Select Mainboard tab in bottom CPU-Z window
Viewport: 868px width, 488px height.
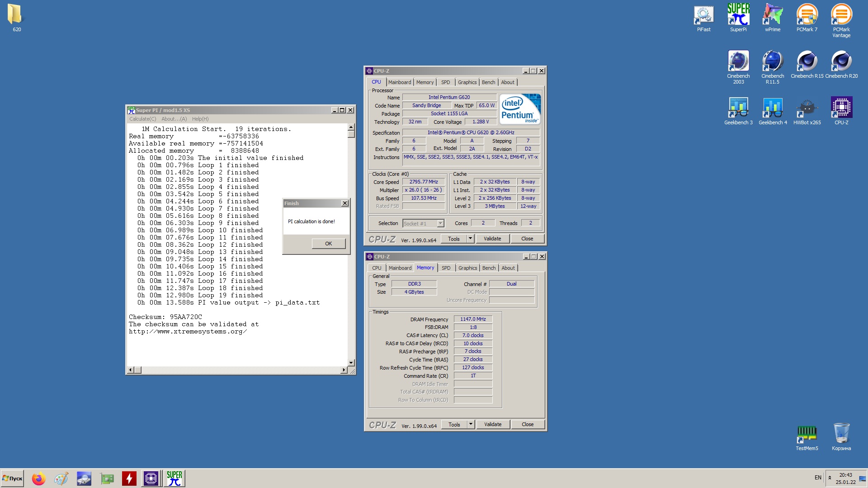[x=400, y=268]
